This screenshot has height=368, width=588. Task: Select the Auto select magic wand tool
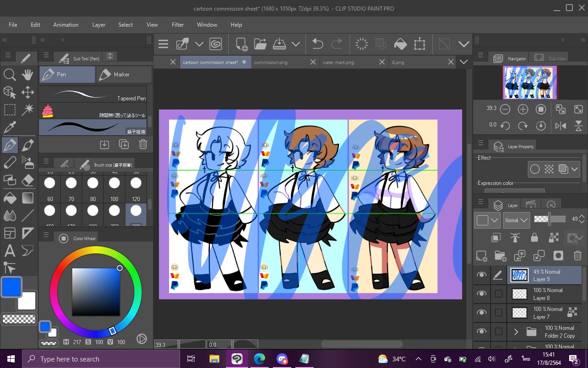coord(28,109)
